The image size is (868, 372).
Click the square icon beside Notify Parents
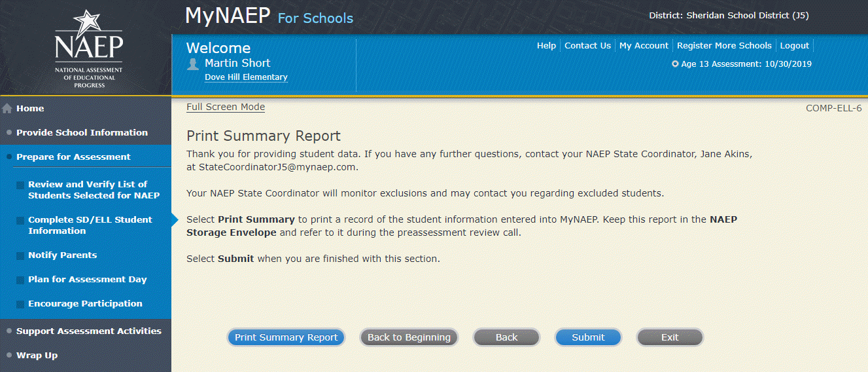click(x=20, y=255)
